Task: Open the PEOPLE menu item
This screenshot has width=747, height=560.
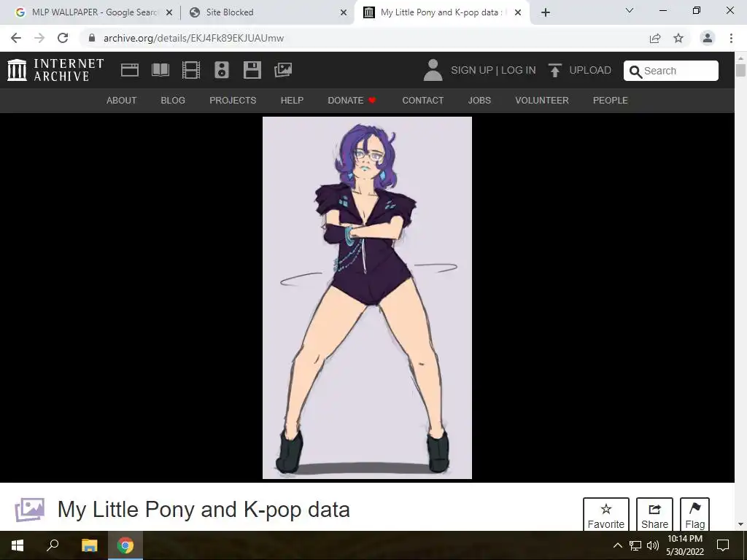Action: point(611,101)
